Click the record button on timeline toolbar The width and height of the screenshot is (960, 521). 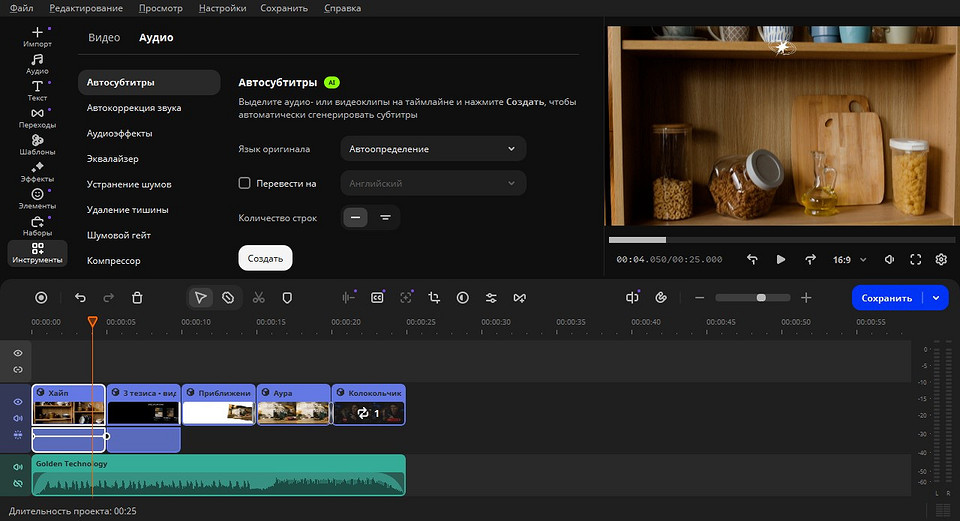point(41,298)
